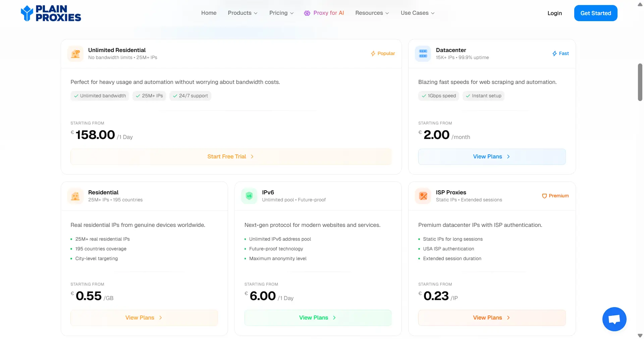Click the Proxy for AI brain icon

[x=307, y=13]
